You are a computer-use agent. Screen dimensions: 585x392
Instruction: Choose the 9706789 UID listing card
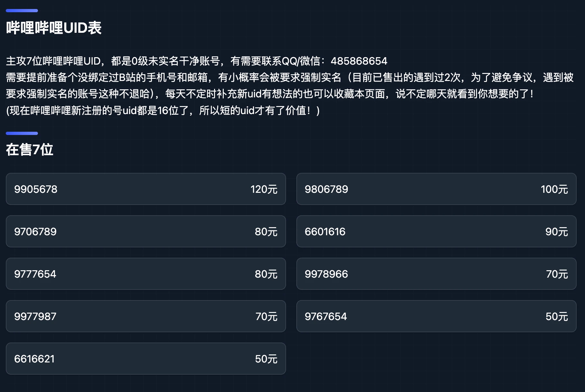pos(146,231)
